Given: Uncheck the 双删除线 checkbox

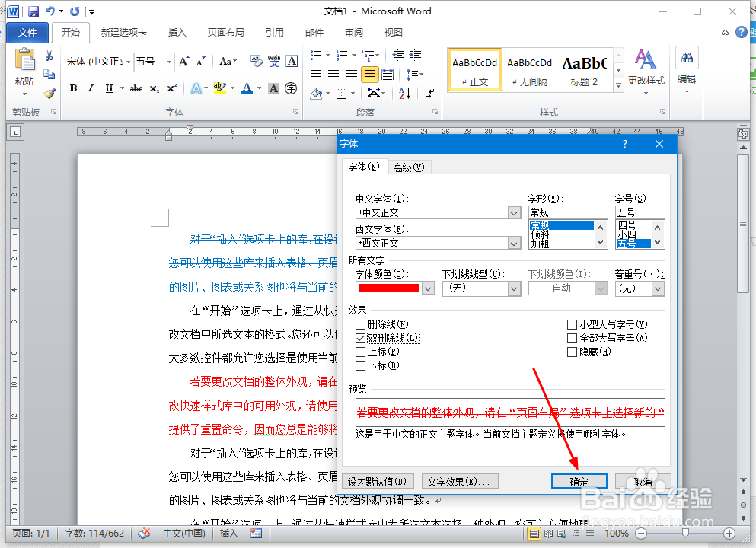Looking at the screenshot, I should 361,337.
